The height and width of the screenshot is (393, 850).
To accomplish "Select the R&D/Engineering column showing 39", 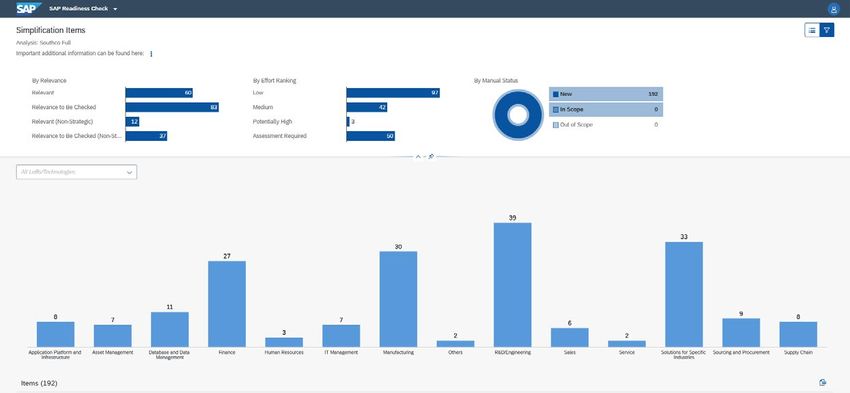I will point(512,285).
